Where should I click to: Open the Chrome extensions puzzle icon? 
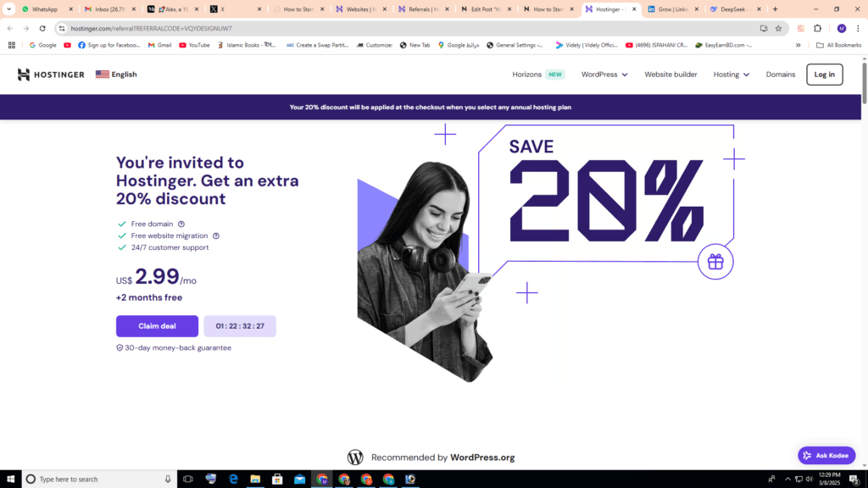(x=818, y=28)
